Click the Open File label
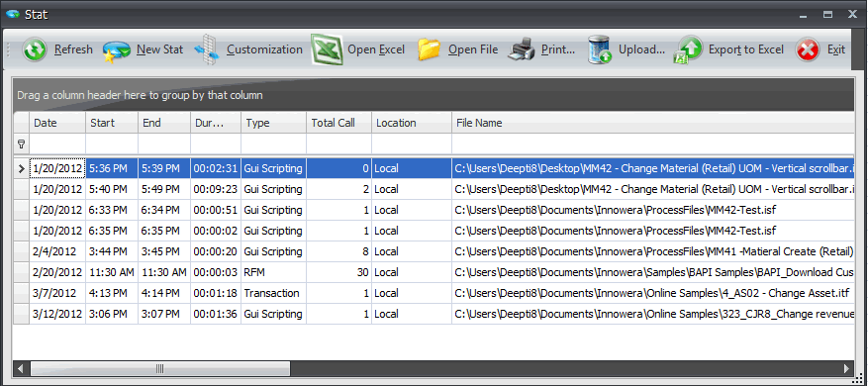The height and width of the screenshot is (386, 868). click(473, 49)
